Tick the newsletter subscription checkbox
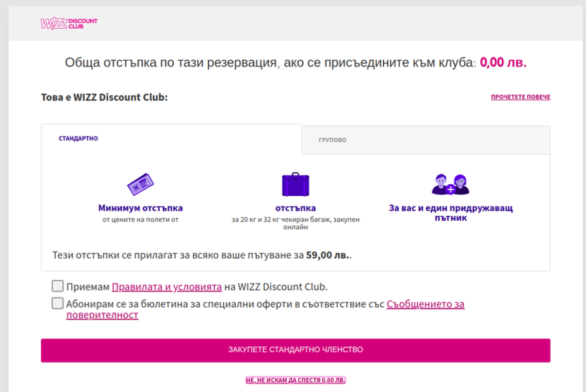 click(57, 303)
